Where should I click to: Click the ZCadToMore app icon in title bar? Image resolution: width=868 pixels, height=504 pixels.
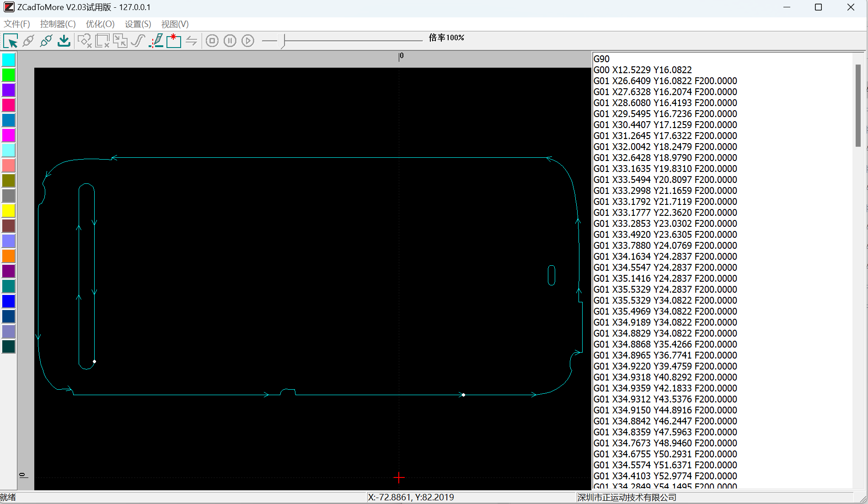coord(9,7)
